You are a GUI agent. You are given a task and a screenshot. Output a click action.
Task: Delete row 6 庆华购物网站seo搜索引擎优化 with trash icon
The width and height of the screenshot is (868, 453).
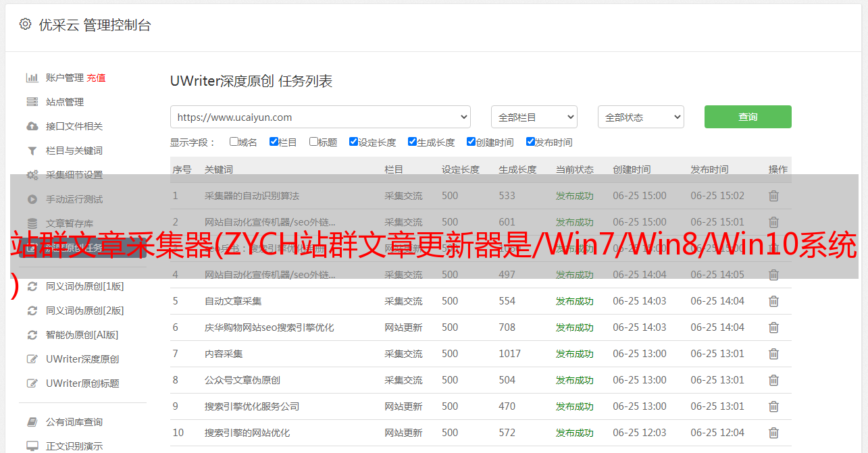(x=773, y=327)
